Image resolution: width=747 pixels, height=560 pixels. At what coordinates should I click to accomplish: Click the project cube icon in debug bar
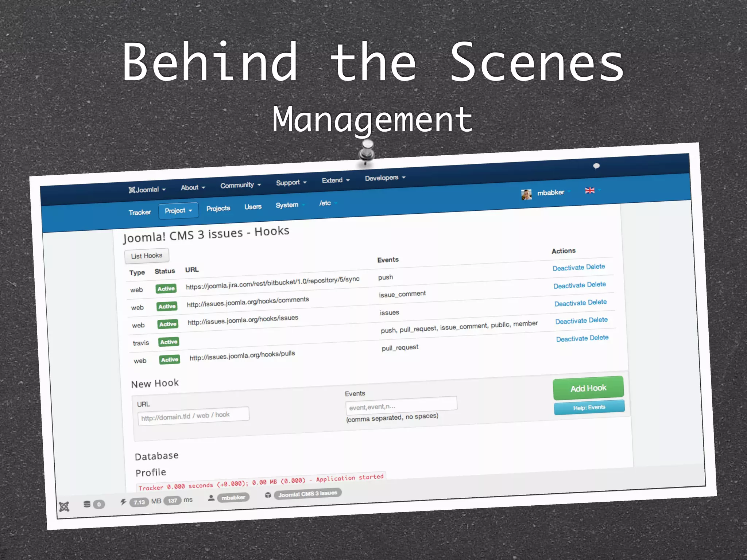268,495
